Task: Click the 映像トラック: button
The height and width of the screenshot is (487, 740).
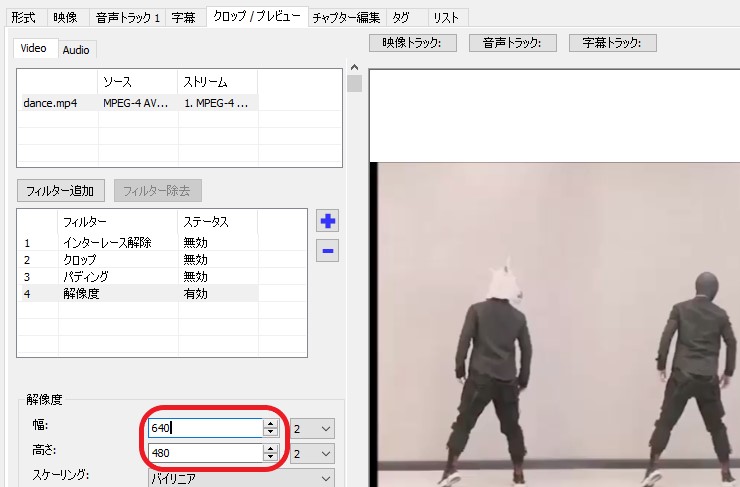Action: tap(412, 43)
